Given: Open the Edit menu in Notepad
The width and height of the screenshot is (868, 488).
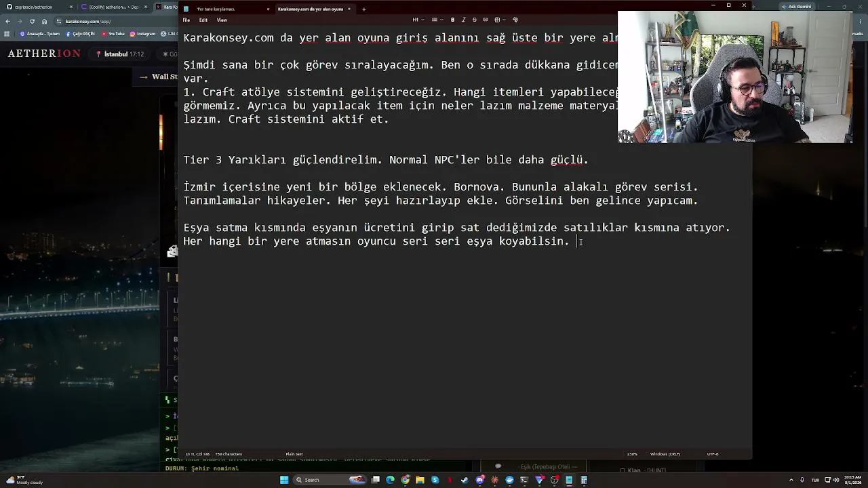Looking at the screenshot, I should 203,20.
